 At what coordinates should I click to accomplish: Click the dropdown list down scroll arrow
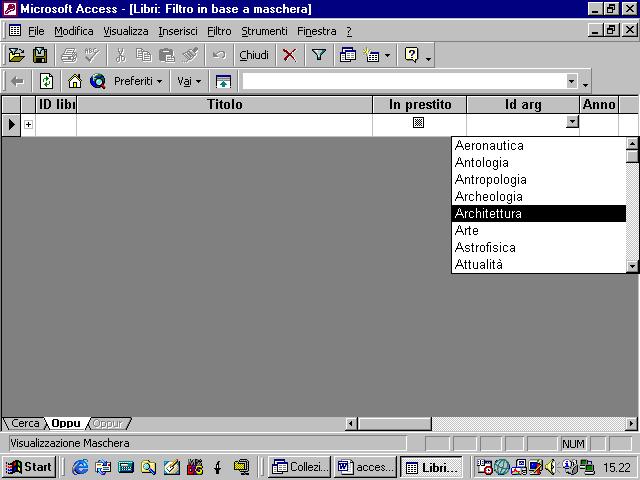pyautogui.click(x=632, y=267)
